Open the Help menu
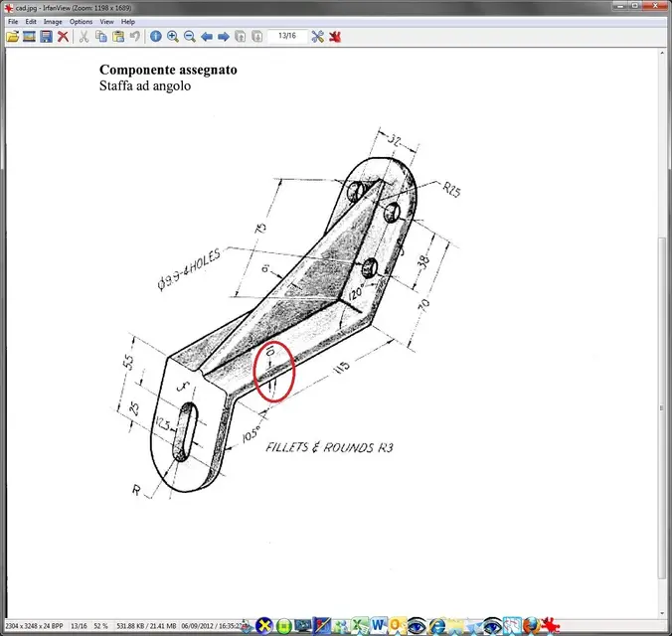 [127, 22]
